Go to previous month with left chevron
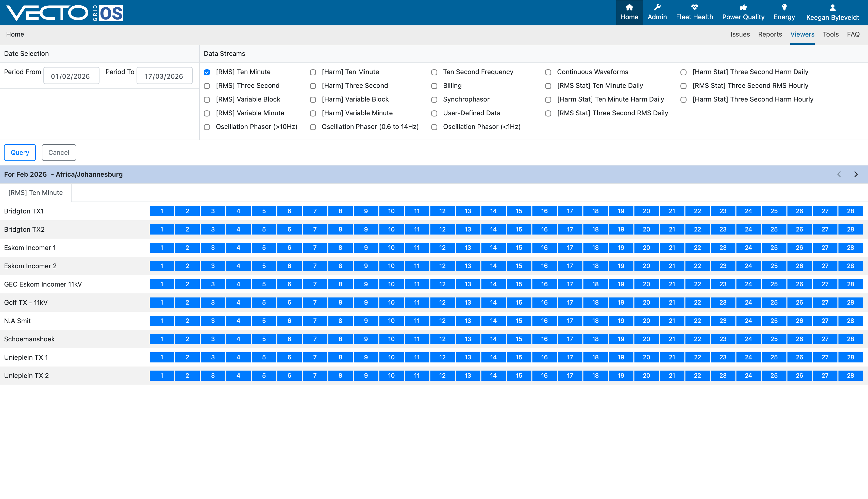 pyautogui.click(x=839, y=174)
